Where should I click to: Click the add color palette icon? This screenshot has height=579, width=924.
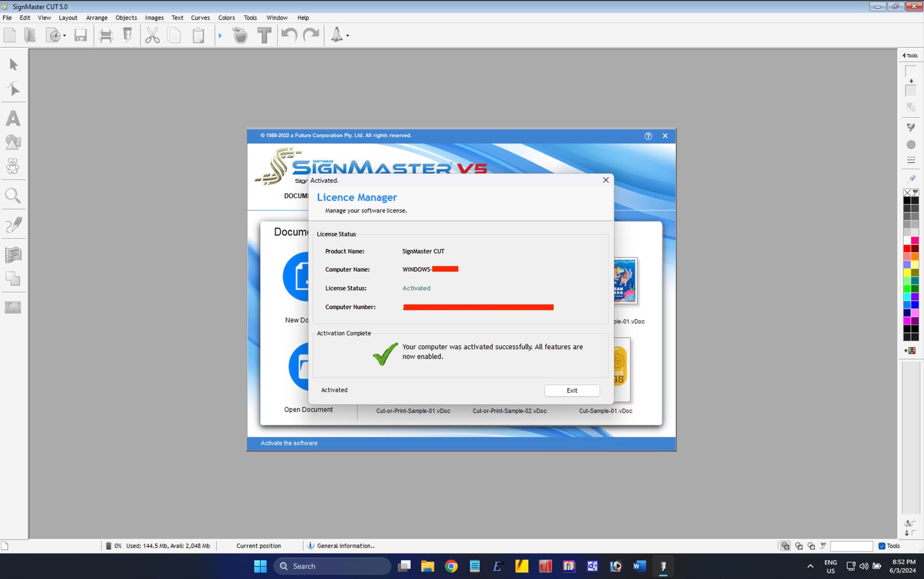tap(910, 350)
